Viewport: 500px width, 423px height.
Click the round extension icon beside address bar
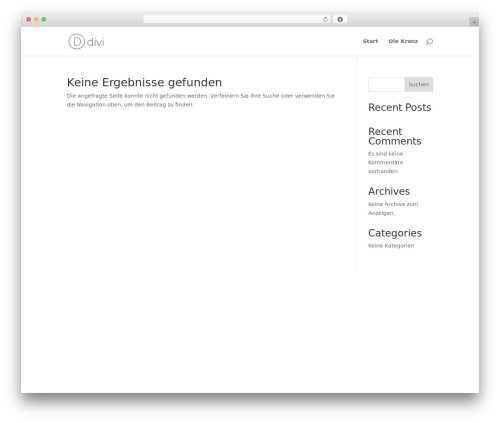[340, 19]
